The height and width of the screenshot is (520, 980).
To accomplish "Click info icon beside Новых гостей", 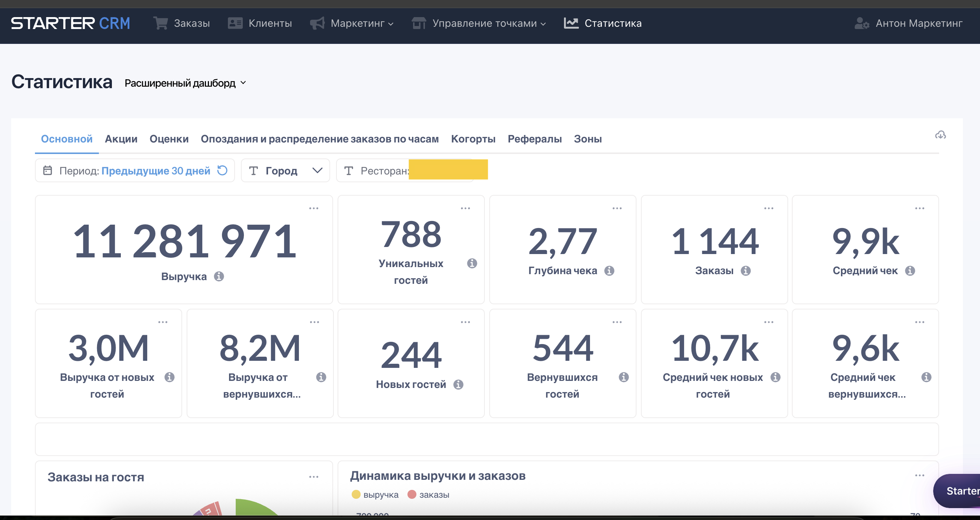I will click(x=458, y=385).
